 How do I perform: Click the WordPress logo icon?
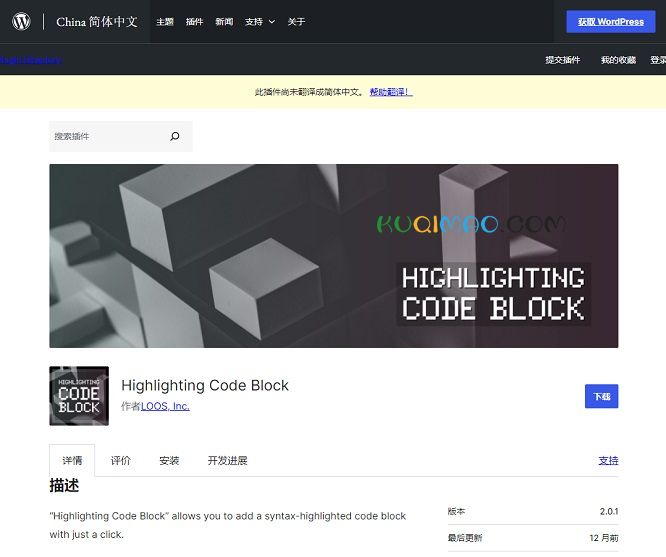[x=21, y=21]
